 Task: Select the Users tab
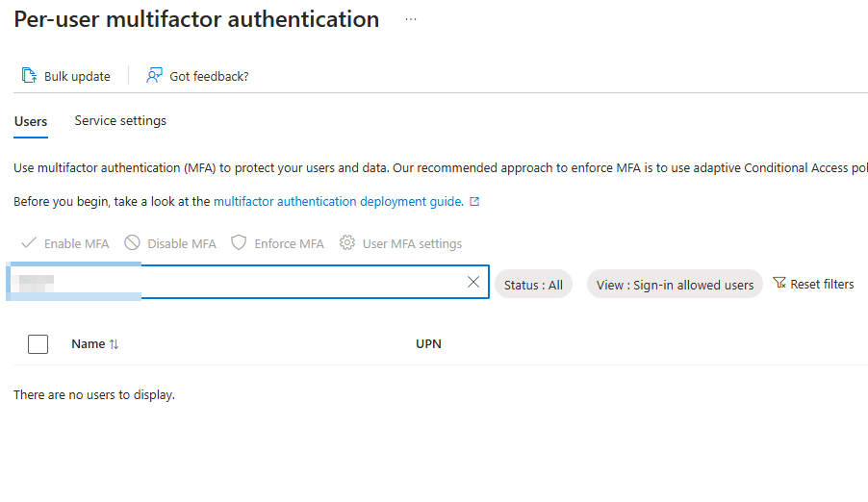coord(31,121)
